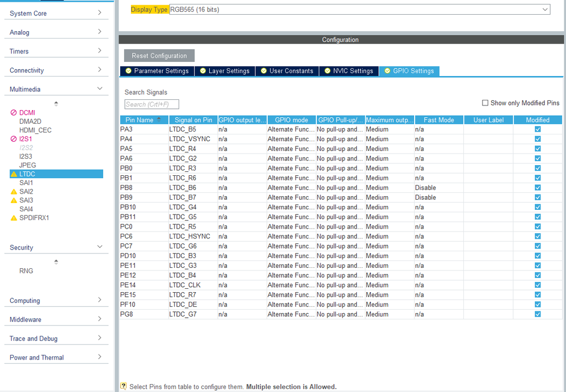Select DMA2D in Multimedia list
The image size is (566, 392).
point(30,121)
